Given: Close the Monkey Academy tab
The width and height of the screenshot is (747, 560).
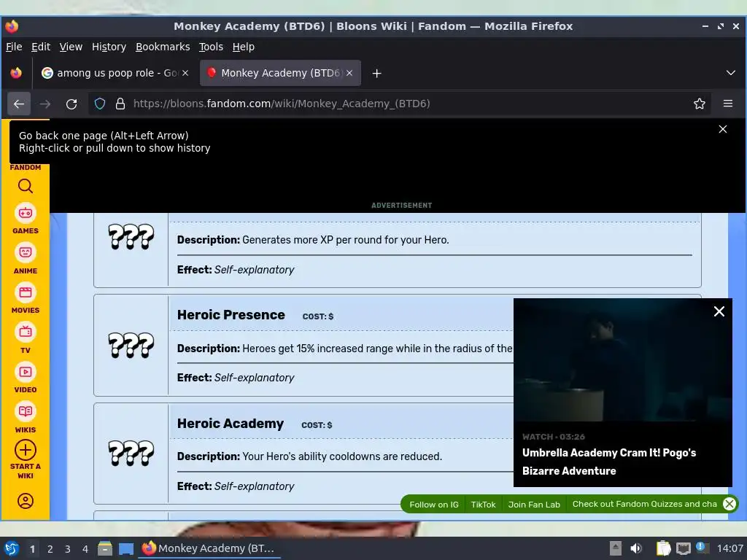Looking at the screenshot, I should 349,73.
